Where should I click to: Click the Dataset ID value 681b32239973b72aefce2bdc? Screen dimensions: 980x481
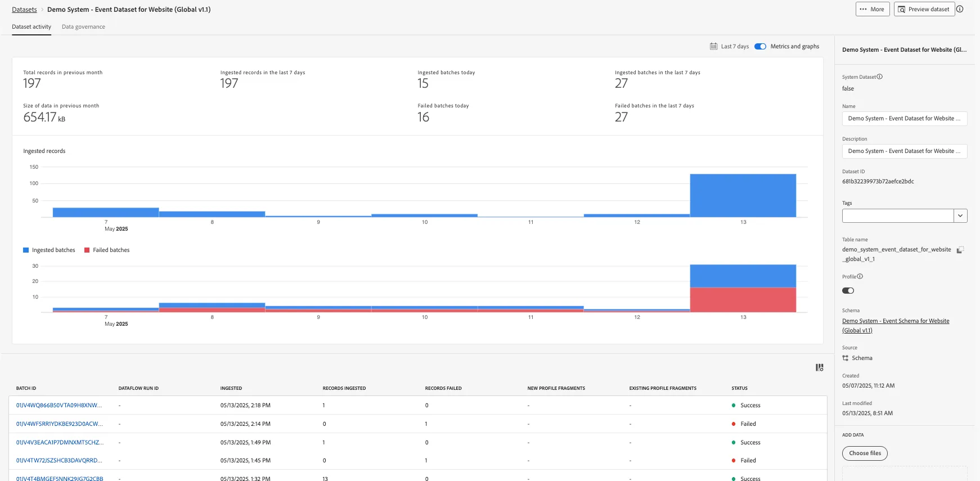point(878,181)
